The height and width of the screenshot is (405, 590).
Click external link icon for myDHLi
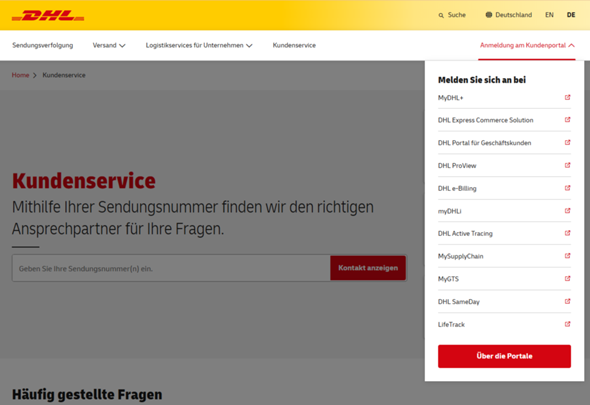tap(567, 210)
